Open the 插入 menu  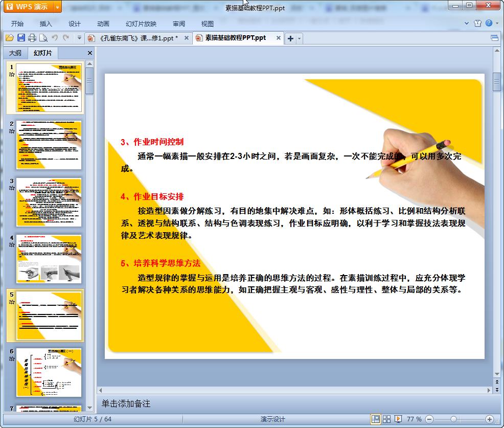pyautogui.click(x=45, y=24)
